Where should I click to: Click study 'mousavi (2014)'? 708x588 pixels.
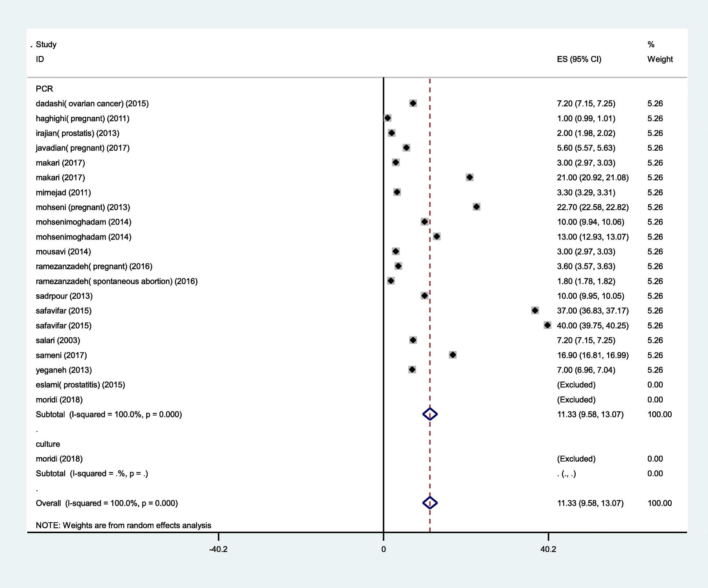tap(63, 251)
